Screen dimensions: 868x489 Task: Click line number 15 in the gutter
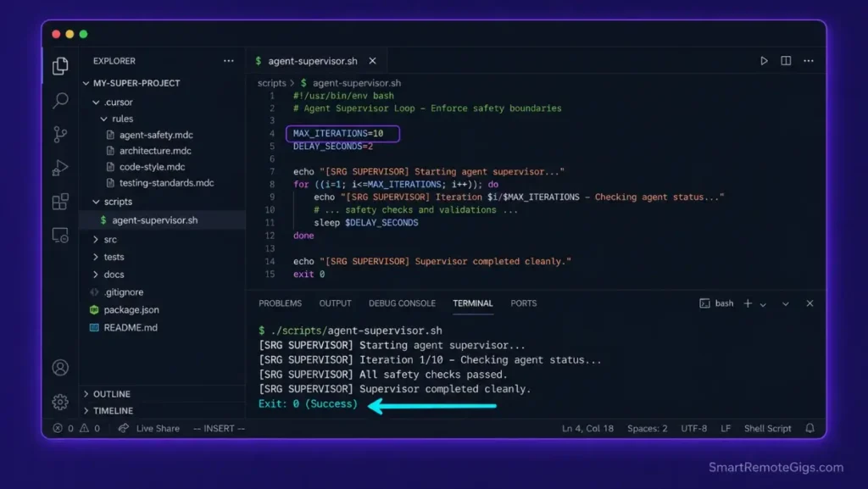click(270, 275)
